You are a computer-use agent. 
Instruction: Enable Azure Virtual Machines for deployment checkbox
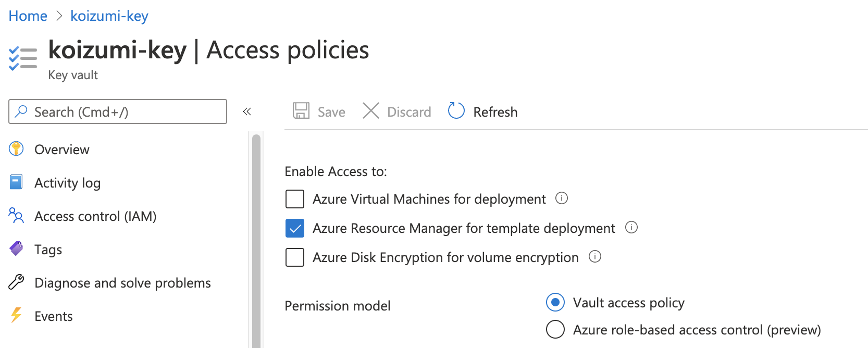(x=295, y=199)
